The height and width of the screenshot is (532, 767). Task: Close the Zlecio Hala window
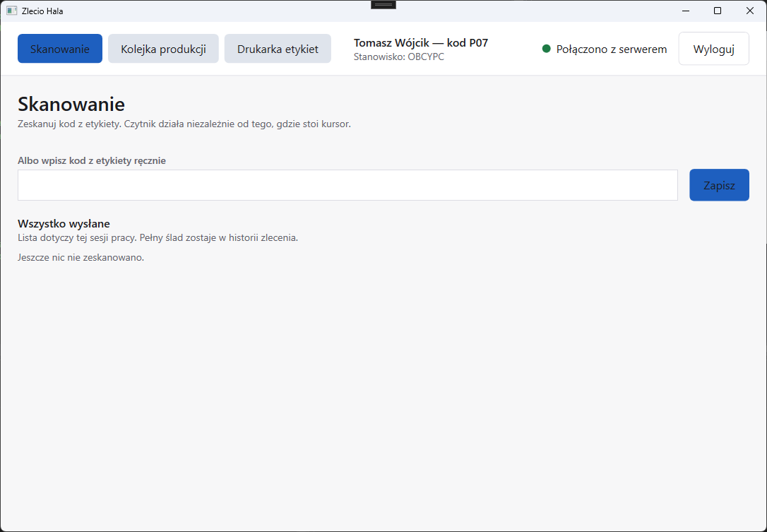coord(750,11)
